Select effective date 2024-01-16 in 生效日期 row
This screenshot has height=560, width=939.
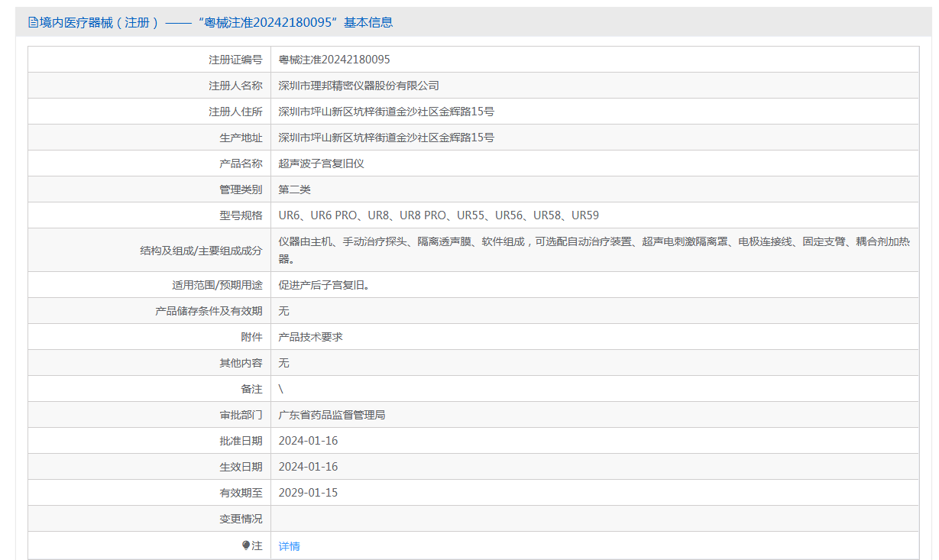coord(308,467)
